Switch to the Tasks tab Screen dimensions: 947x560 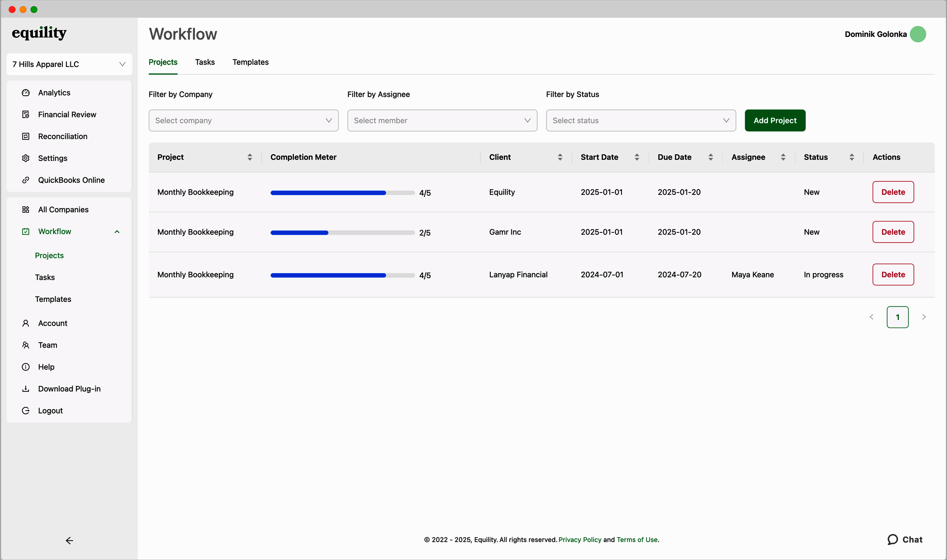point(205,62)
